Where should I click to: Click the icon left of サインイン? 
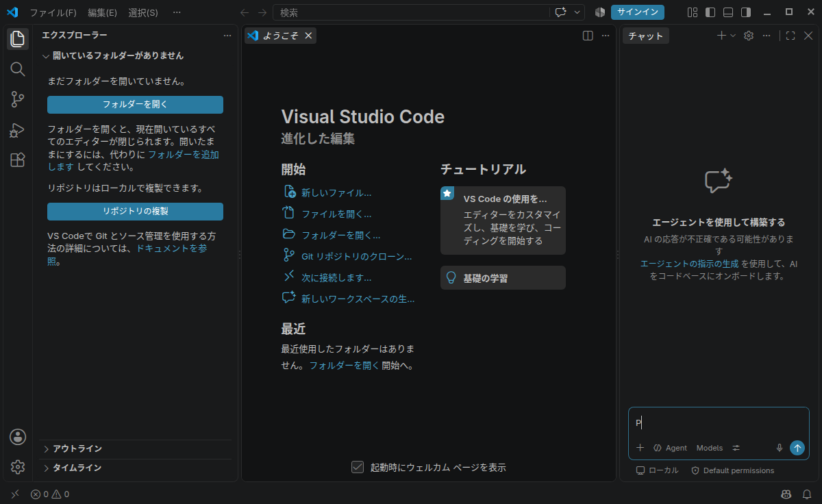click(x=600, y=12)
